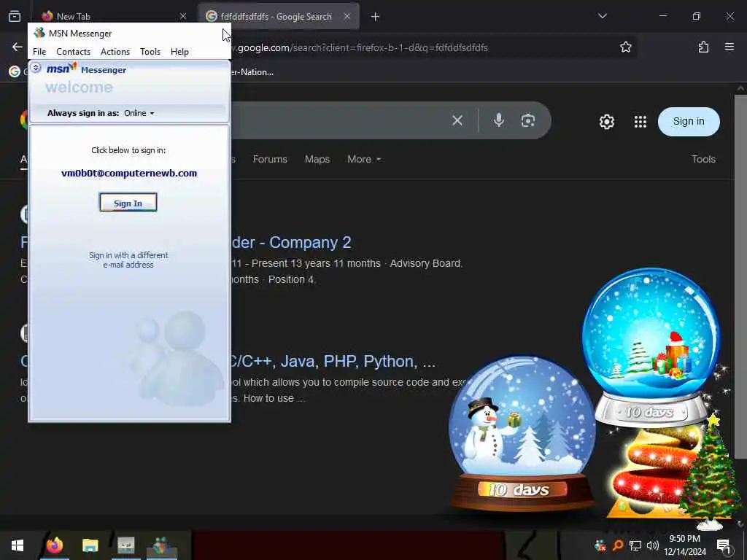This screenshot has height=560, width=747.
Task: Open the Windows Start menu
Action: 18,545
